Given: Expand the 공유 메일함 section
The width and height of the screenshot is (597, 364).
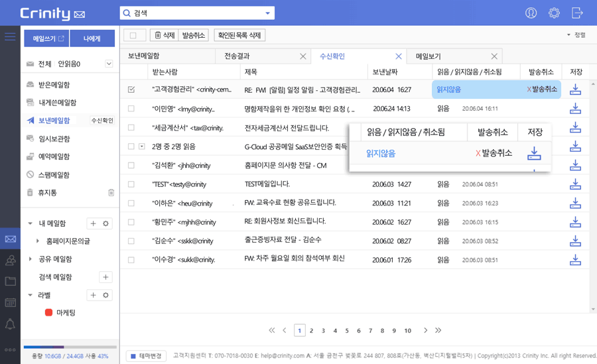Looking at the screenshot, I should tap(30, 259).
